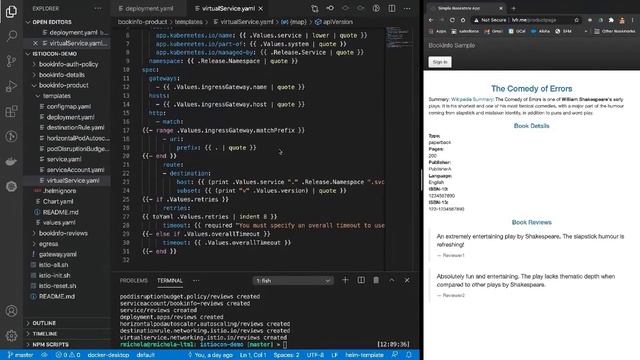Viewport: 640px width, 360px height.
Task: Click notifications bell in status bar
Action: pos(409,355)
